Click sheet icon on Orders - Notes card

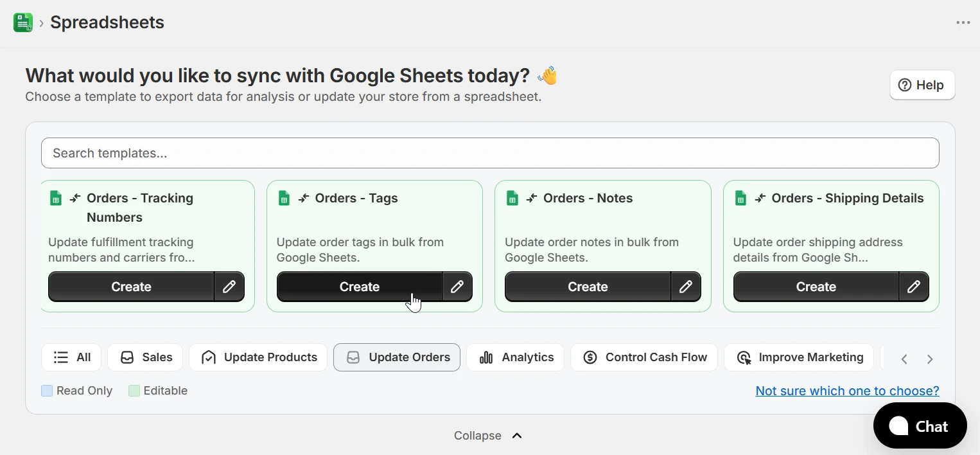(512, 199)
